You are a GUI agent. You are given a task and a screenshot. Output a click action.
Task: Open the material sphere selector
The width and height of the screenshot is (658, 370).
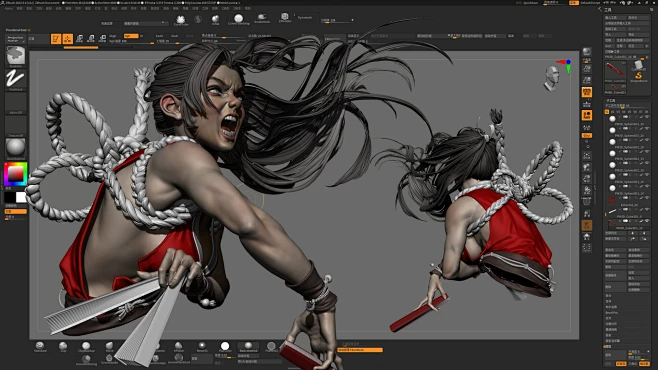tap(16, 149)
